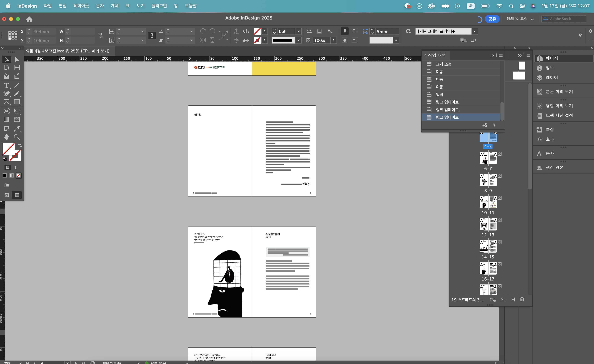Select the Pen tool

click(x=7, y=94)
